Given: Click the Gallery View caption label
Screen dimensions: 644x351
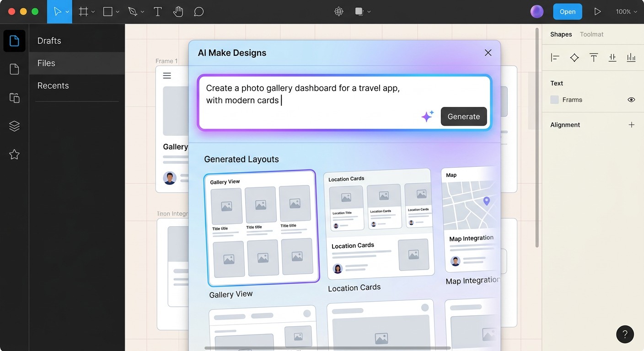Looking at the screenshot, I should coord(231,294).
